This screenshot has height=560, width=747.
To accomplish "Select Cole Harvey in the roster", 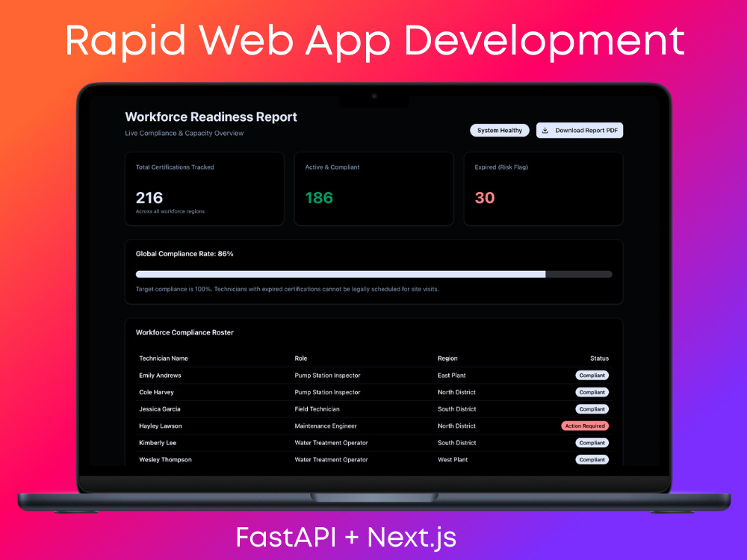I will [156, 393].
